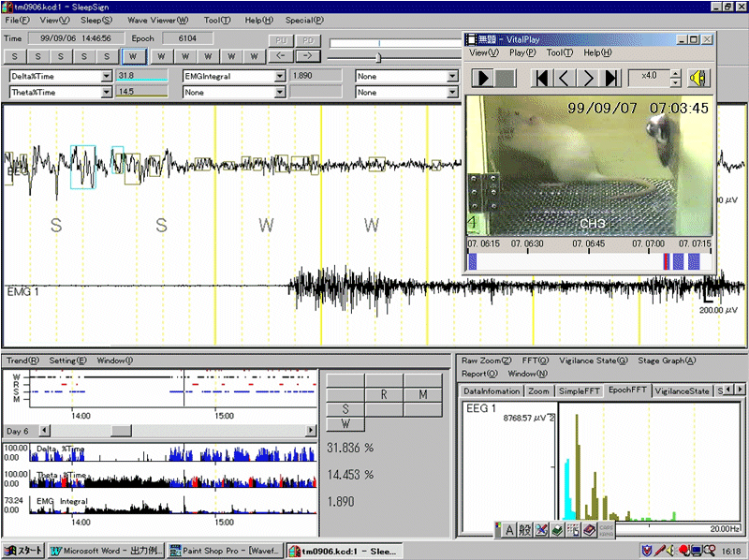Open the Wave Viewer menu

(157, 20)
